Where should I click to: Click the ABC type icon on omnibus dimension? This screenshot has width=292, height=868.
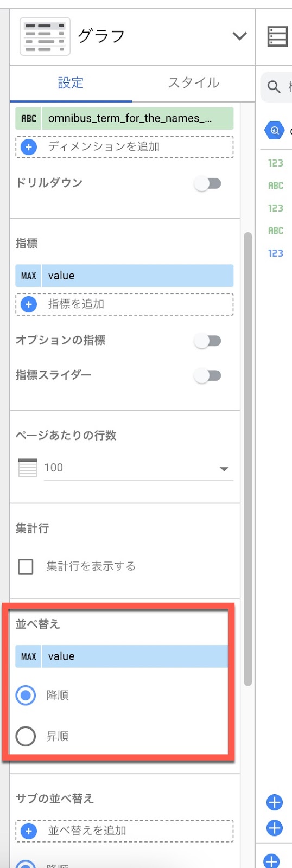29,118
